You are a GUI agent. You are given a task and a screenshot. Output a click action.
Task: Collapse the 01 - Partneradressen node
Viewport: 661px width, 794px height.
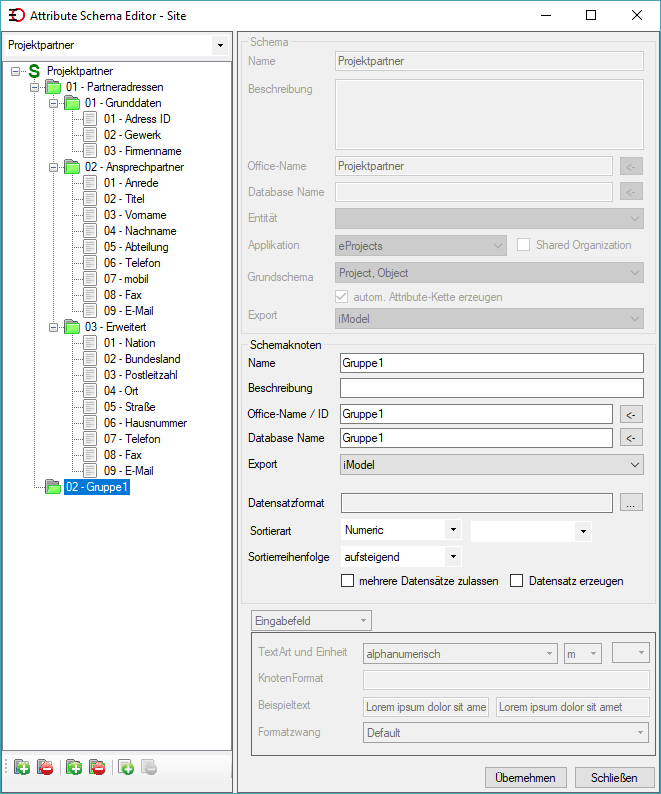click(34, 88)
